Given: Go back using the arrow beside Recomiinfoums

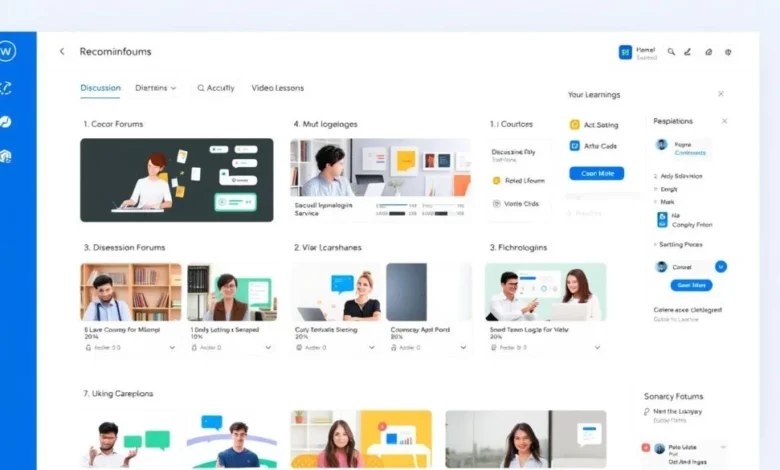Looking at the screenshot, I should (x=62, y=51).
